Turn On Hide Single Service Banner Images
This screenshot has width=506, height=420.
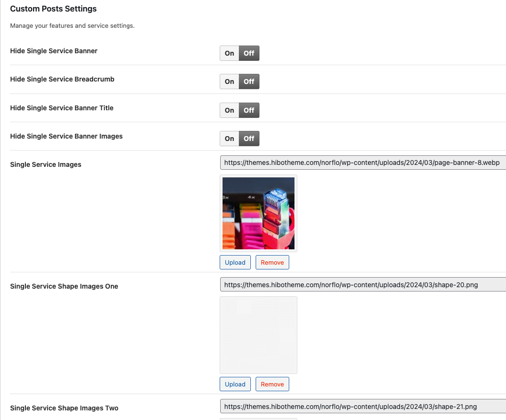tap(229, 139)
